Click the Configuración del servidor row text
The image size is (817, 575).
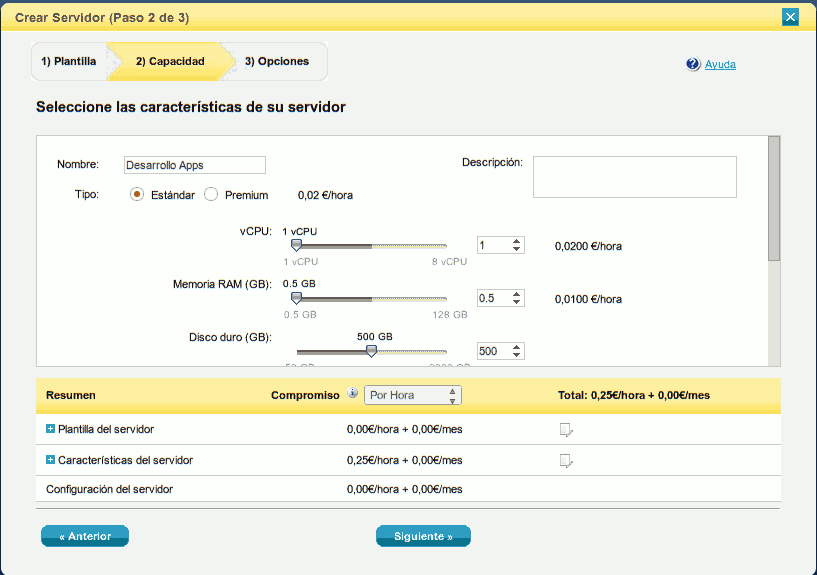click(109, 489)
